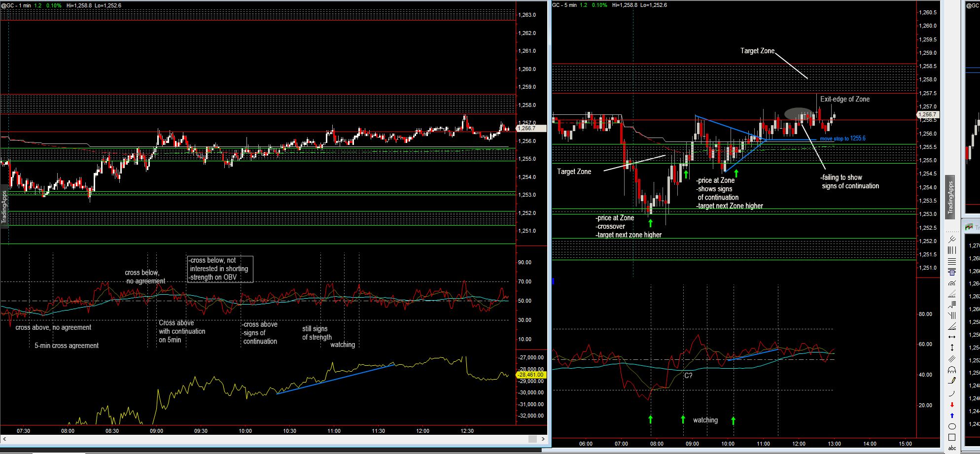Screen dimensions: 980x454
Task: Select the pencil freehand drawing tool
Action: click(952, 380)
